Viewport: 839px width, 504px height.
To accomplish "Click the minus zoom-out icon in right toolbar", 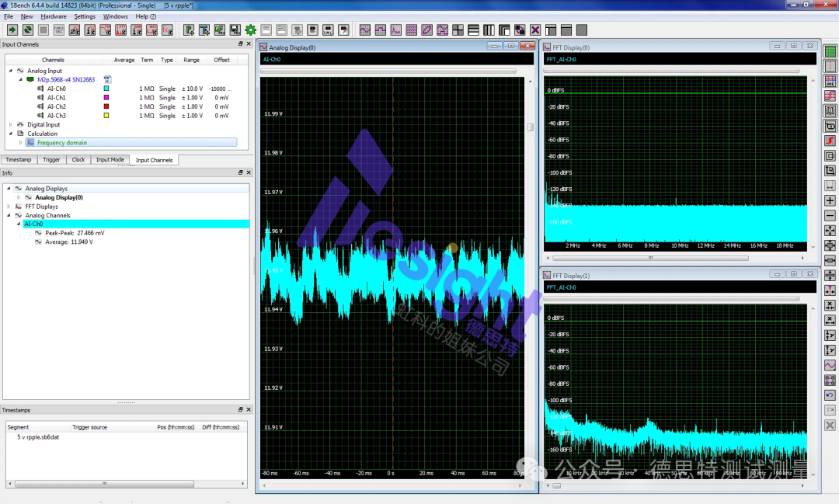I will 830,216.
